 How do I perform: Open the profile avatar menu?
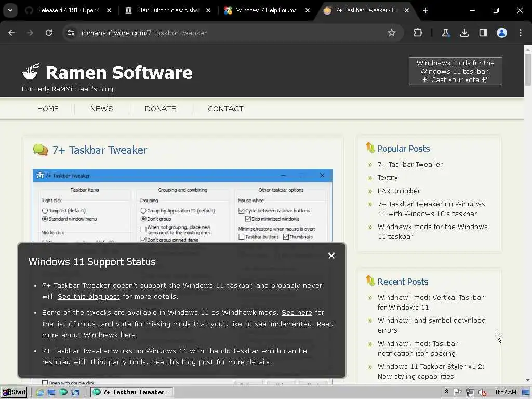click(502, 33)
